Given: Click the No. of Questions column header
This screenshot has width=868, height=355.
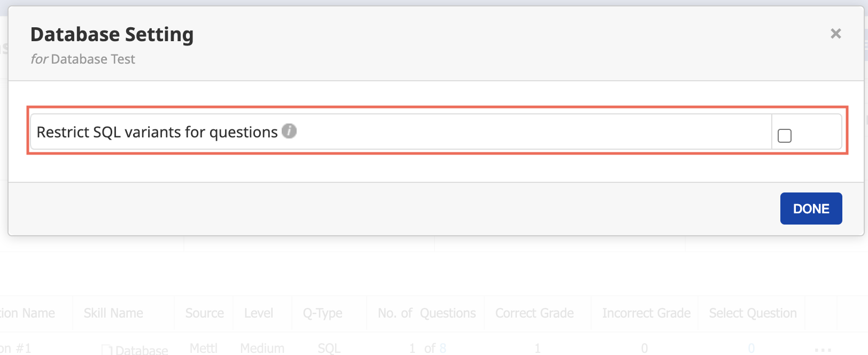Looking at the screenshot, I should (x=427, y=313).
